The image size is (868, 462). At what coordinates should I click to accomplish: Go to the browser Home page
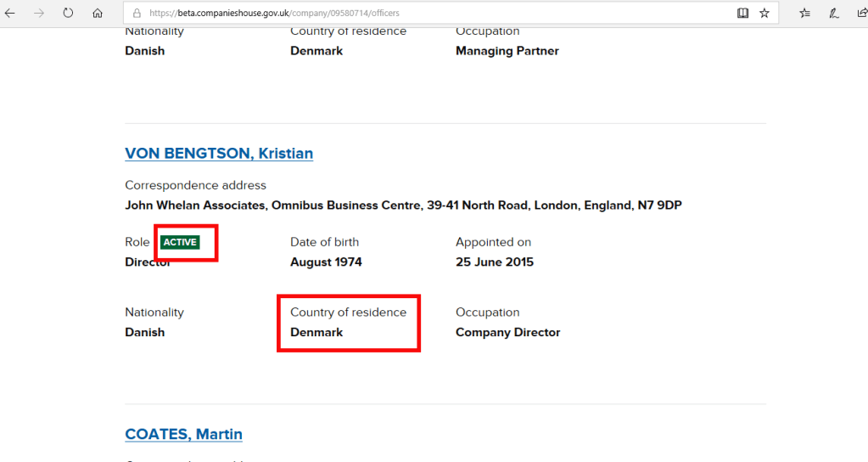coord(98,14)
